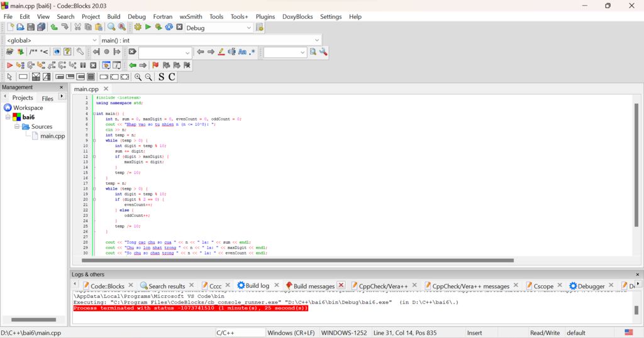Viewport: 644px width, 338px height.
Task: Click the Nassi-Shneiderman zoom in icon
Action: tap(138, 77)
